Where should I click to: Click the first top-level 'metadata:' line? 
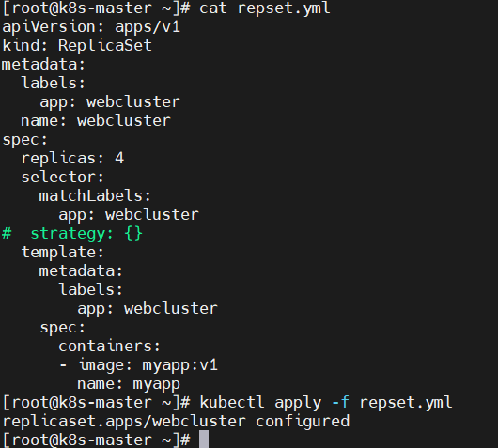pos(44,65)
